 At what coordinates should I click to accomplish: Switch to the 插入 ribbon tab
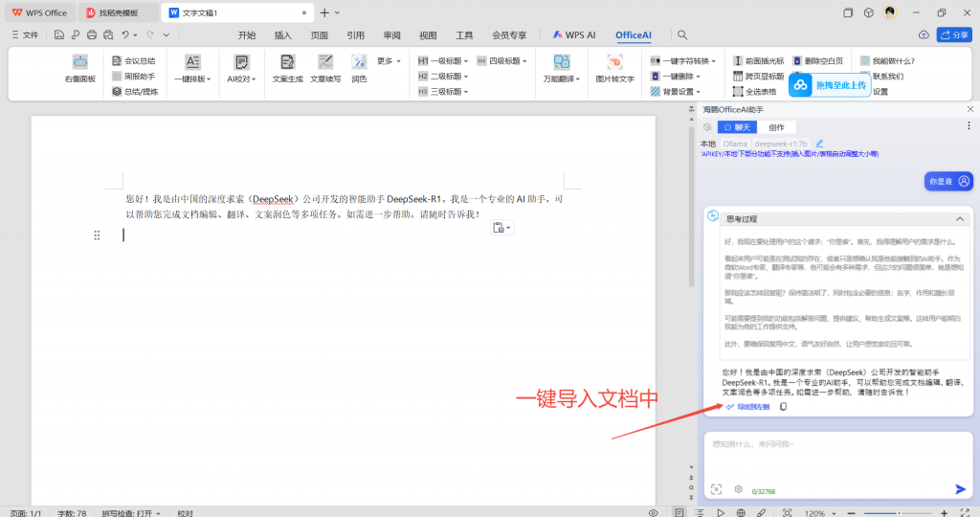click(x=283, y=35)
